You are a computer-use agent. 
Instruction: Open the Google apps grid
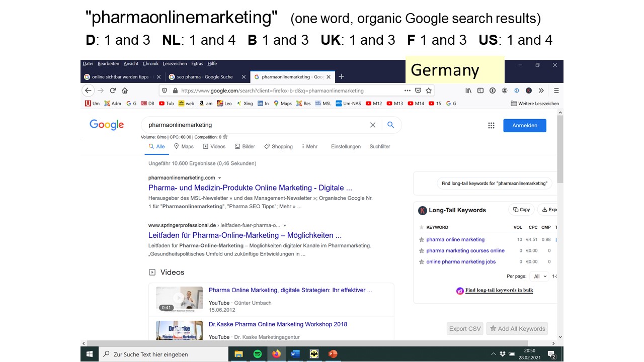(x=491, y=126)
